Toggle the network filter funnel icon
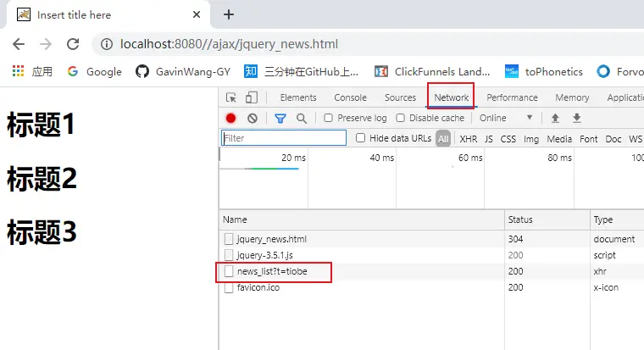644x350 pixels. [x=280, y=119]
